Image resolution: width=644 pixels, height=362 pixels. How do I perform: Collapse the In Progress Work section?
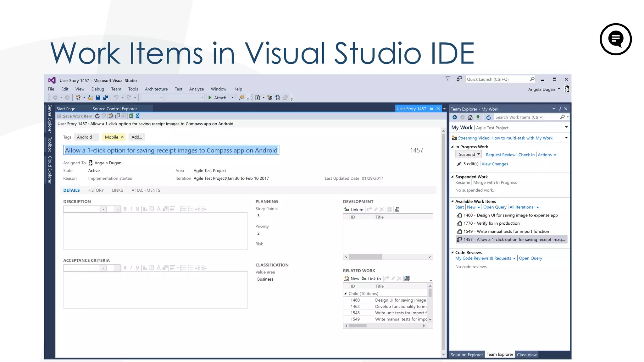click(x=452, y=147)
